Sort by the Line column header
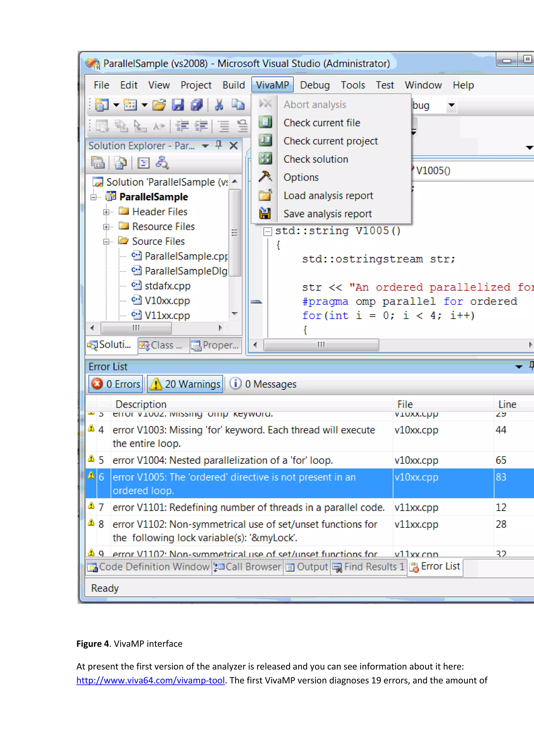This screenshot has width=534, height=756. tap(513, 404)
